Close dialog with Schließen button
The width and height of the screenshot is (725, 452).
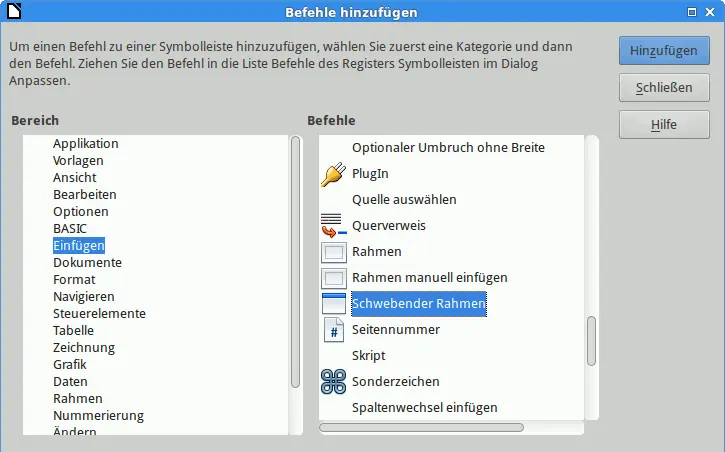pos(664,87)
